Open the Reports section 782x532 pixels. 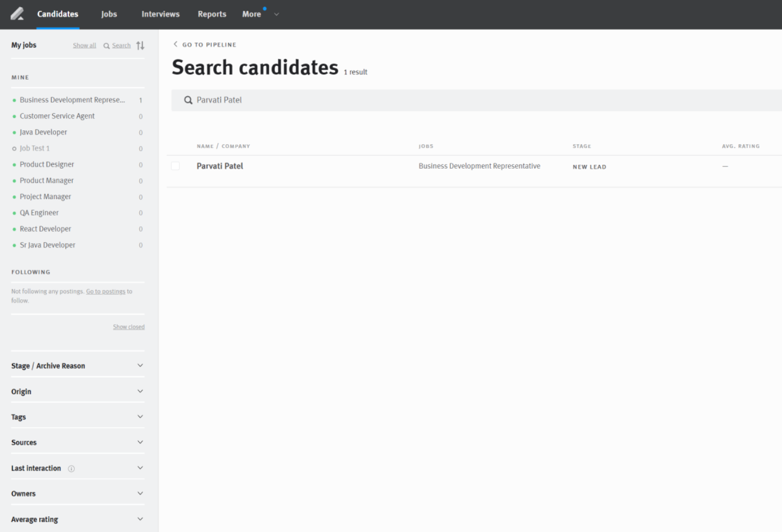[x=212, y=14]
